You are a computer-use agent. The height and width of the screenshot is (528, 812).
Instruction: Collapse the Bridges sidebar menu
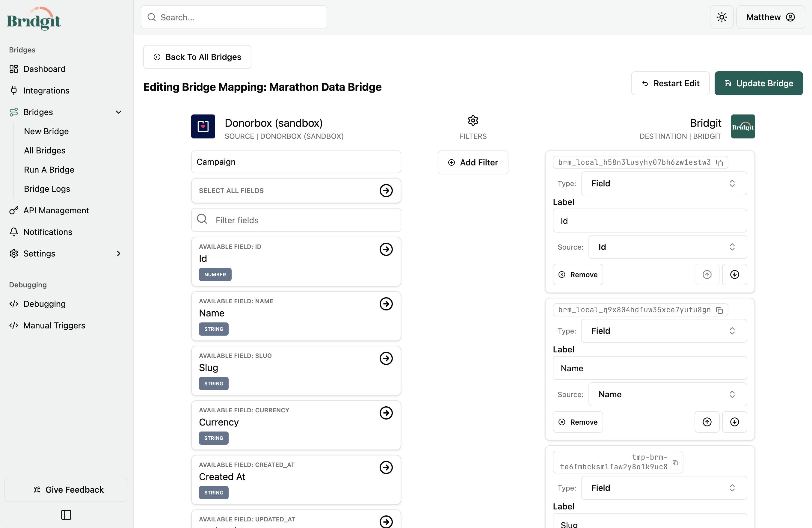click(x=118, y=112)
